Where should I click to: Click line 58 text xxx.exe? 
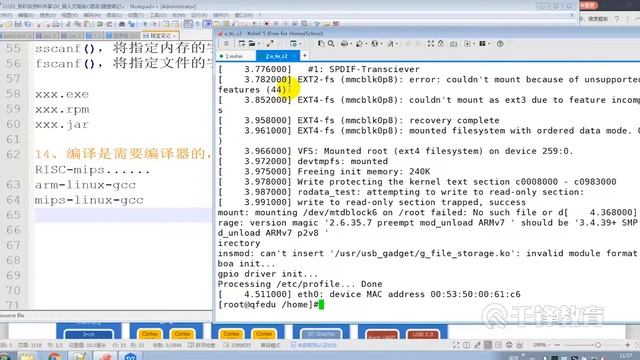coord(62,94)
